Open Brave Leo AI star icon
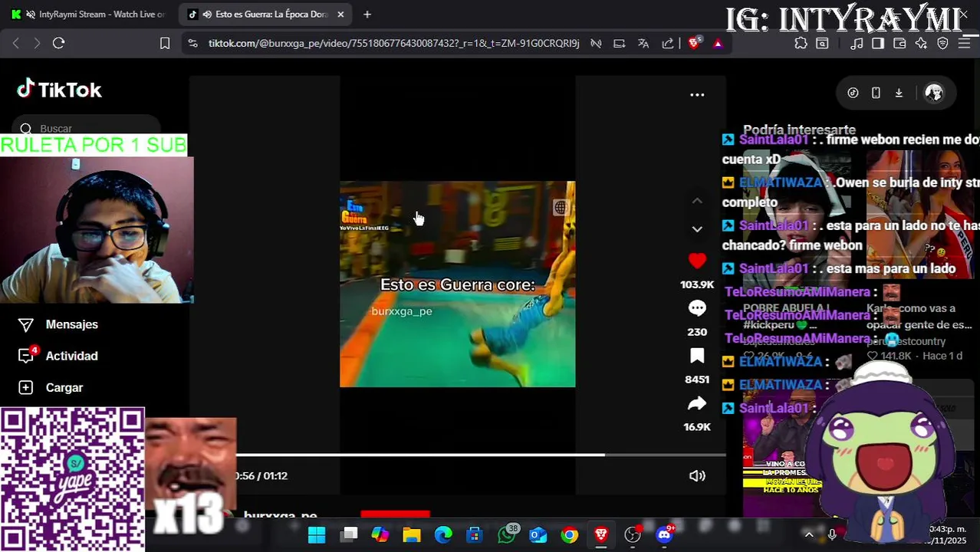 921,44
